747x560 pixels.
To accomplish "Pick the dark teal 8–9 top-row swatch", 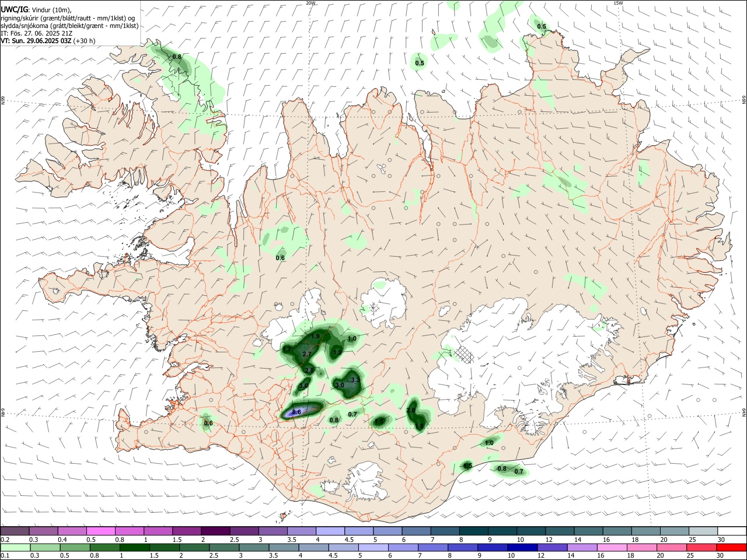I will 473,531.
